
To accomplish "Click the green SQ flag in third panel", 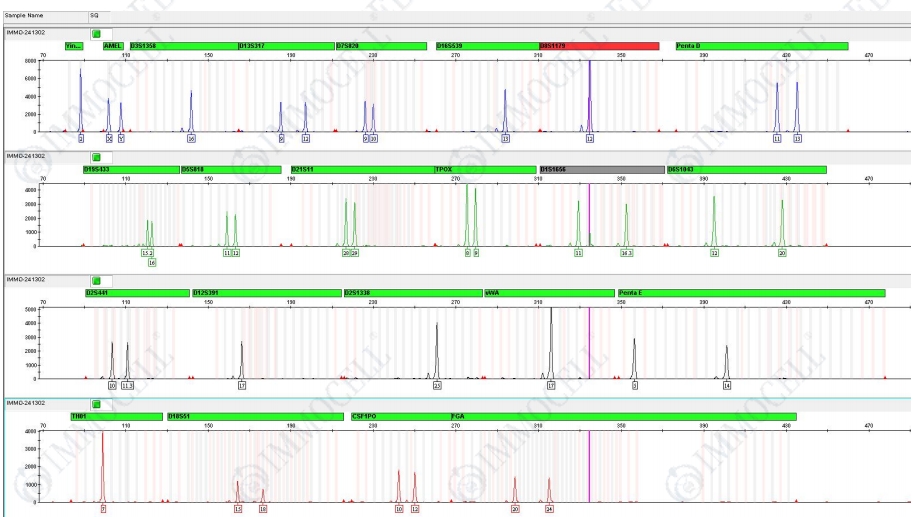I will point(97,281).
